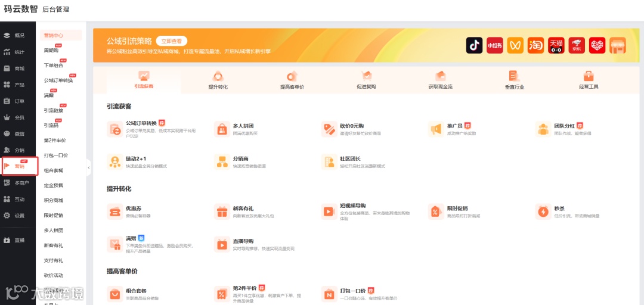Switch to the 提高客单价 tab
The width and height of the screenshot is (644, 305).
292,80
